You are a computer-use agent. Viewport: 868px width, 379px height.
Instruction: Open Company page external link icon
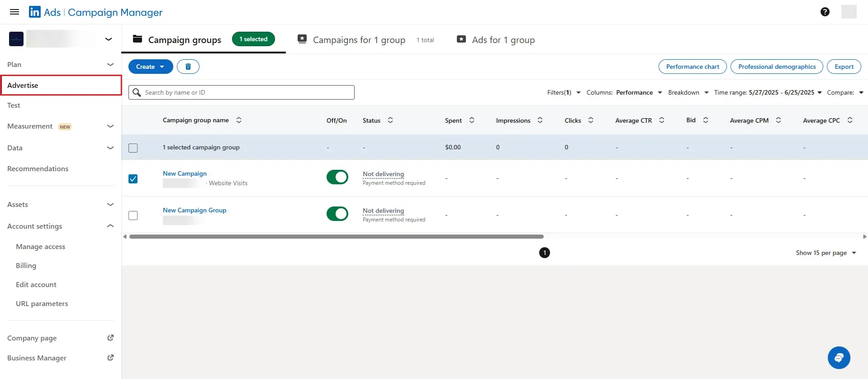click(x=110, y=338)
